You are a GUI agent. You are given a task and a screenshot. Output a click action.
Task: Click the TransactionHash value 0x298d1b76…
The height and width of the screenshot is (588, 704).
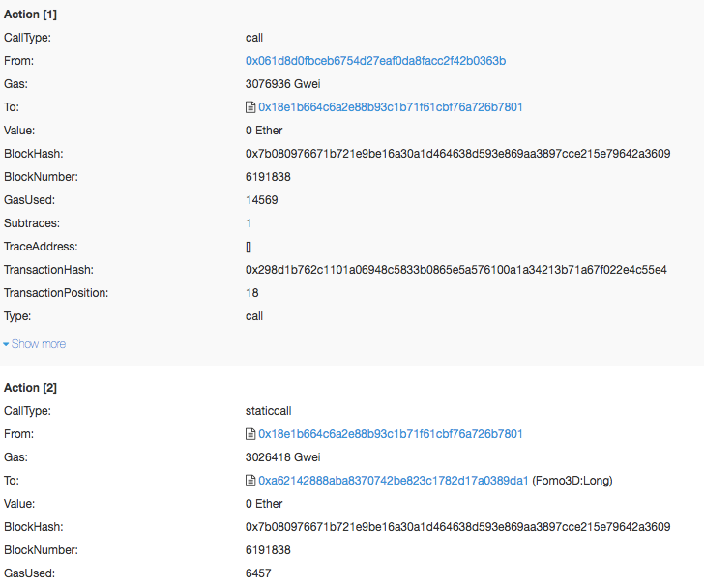point(455,270)
